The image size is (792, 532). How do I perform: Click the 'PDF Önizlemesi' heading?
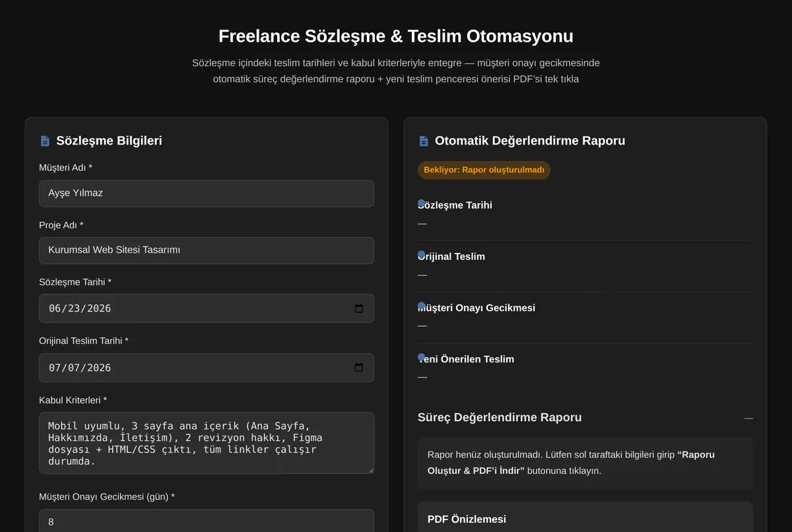click(x=467, y=519)
